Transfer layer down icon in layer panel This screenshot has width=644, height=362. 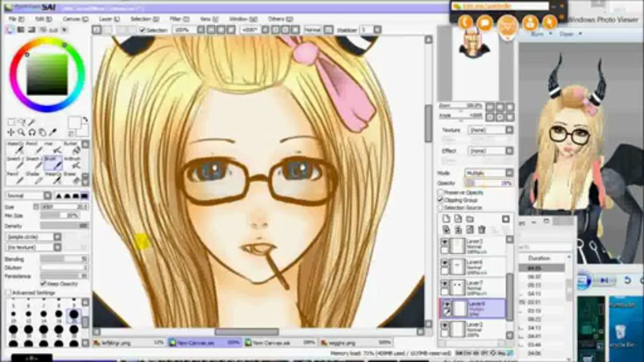click(x=446, y=230)
